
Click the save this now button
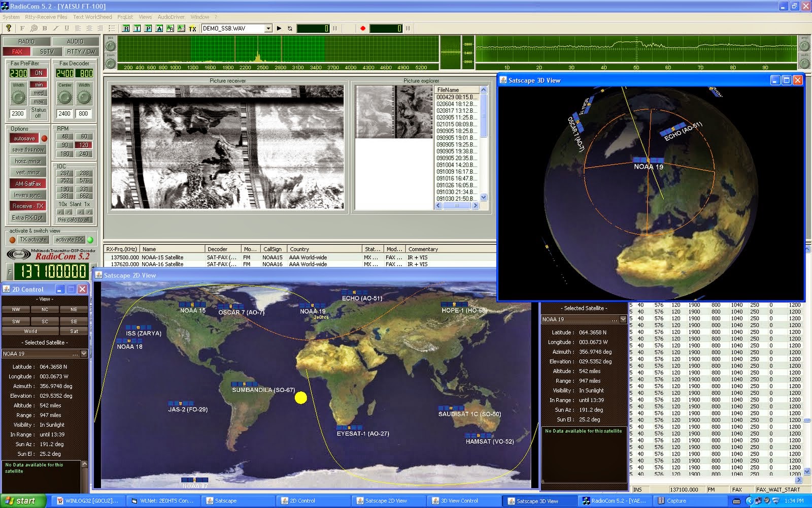(x=28, y=149)
